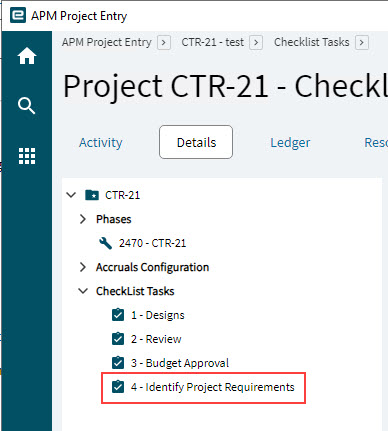Screen dimensions: 388x431
Task: Click checklist icon beside 3 - Budget Approval
Action: (118, 363)
